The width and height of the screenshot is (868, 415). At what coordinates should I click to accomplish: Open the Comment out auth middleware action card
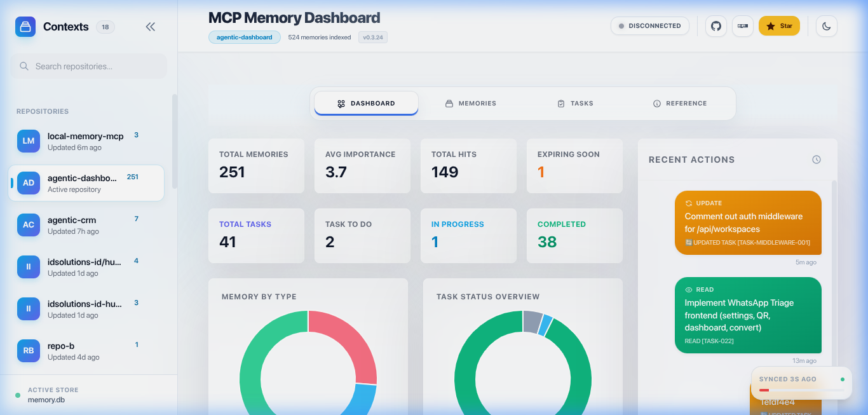(748, 222)
